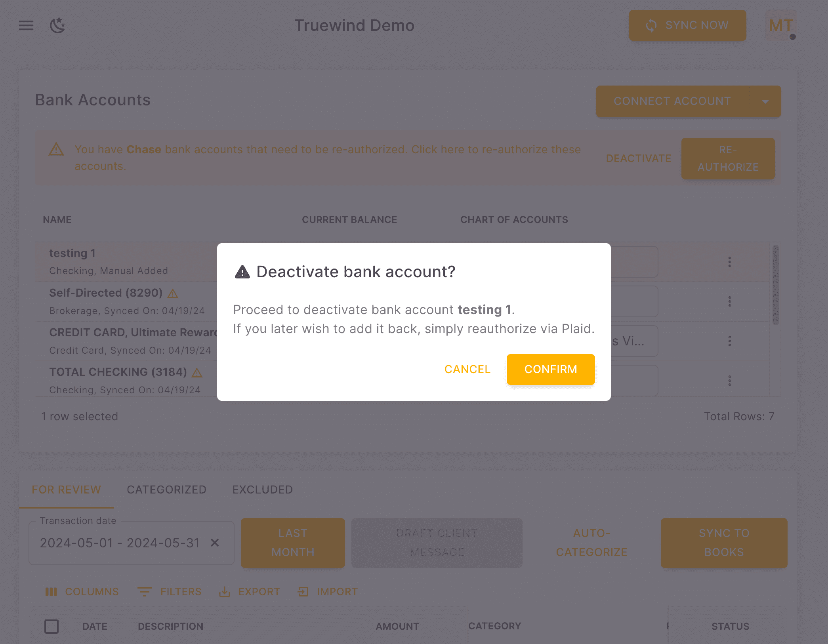Click the RE-AUTHORIZE button
Screen dimensions: 828x644
click(x=728, y=158)
